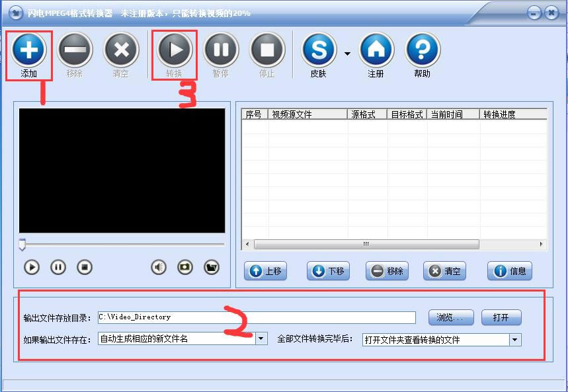
Task: Click the 移除 button below file list
Action: [x=387, y=271]
